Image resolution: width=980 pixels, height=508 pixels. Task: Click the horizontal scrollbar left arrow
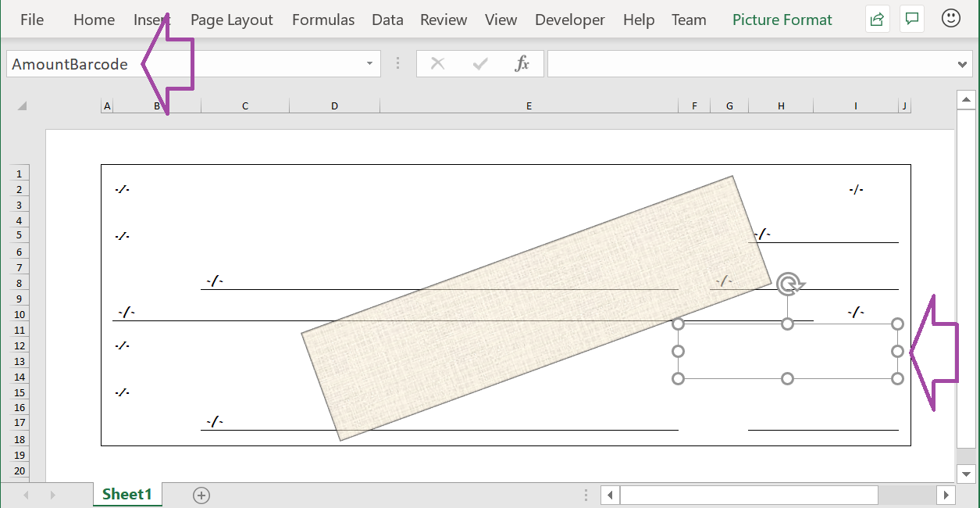pos(610,495)
